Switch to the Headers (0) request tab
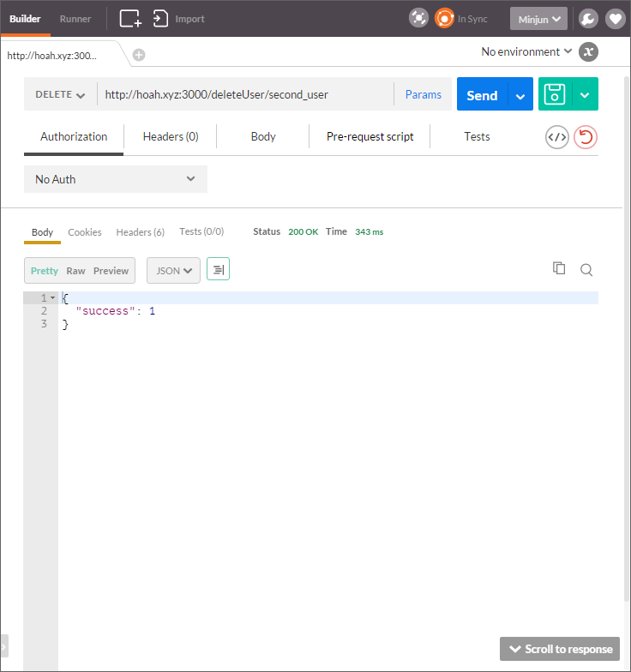This screenshot has height=672, width=631. point(171,136)
